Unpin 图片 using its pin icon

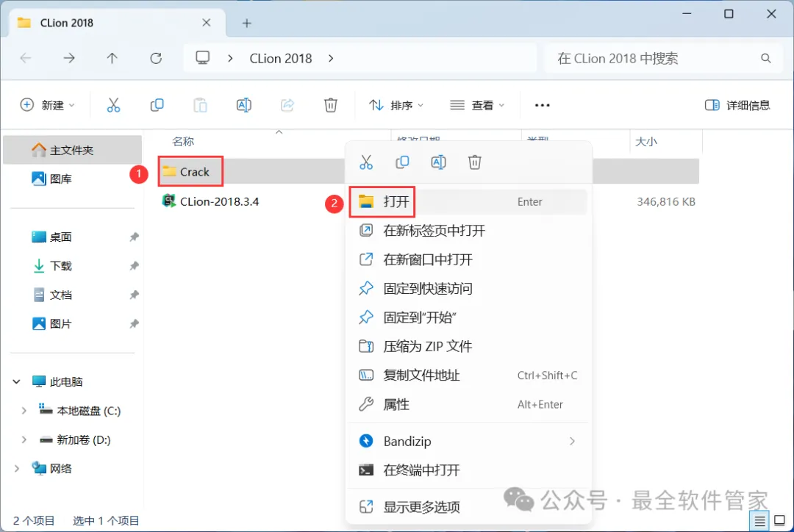click(134, 323)
